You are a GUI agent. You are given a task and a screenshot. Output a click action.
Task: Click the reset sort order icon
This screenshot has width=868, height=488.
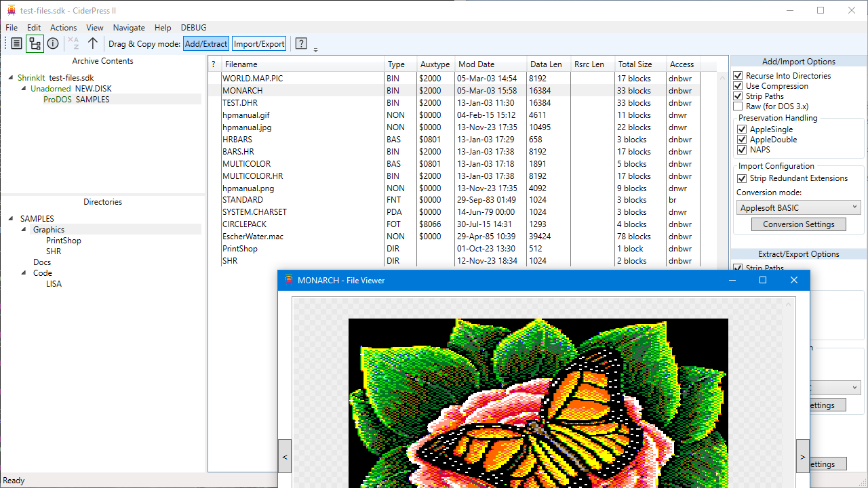(74, 44)
